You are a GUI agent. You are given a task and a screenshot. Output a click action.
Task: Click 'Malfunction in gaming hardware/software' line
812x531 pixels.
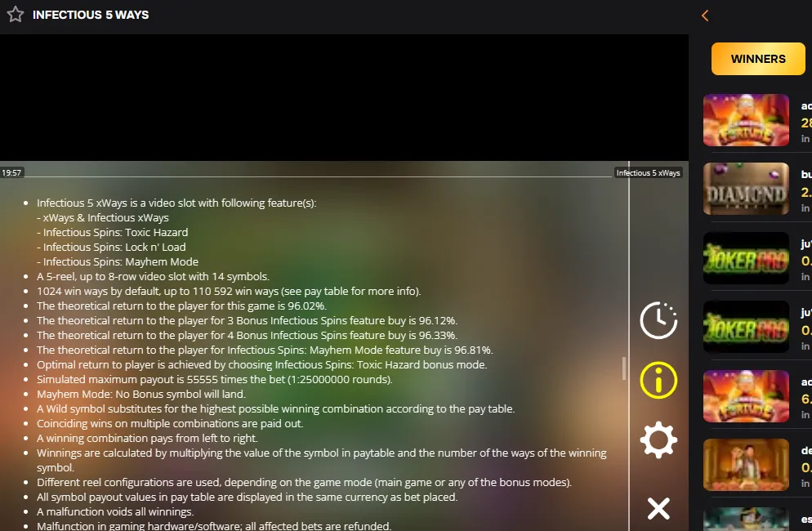[x=214, y=526]
